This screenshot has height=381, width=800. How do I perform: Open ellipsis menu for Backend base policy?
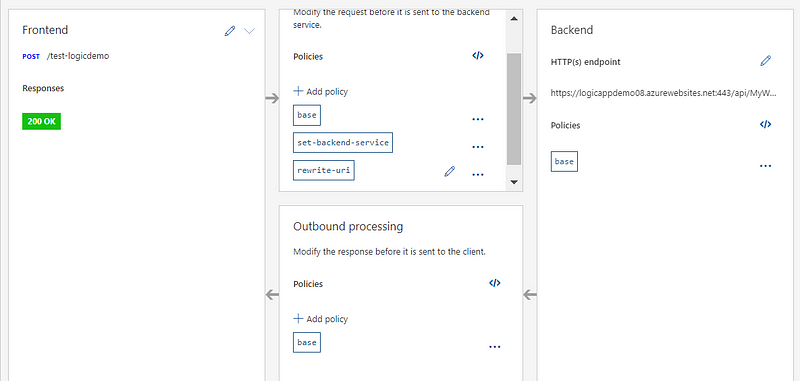coord(765,166)
